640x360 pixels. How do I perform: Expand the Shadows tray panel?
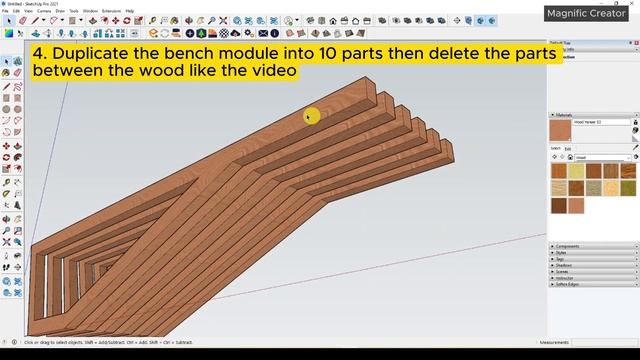594,265
